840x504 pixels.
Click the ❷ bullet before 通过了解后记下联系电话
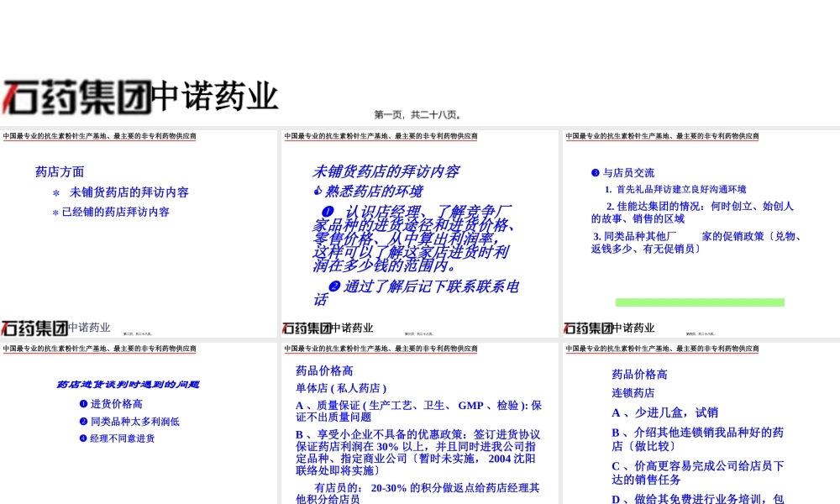tap(333, 287)
